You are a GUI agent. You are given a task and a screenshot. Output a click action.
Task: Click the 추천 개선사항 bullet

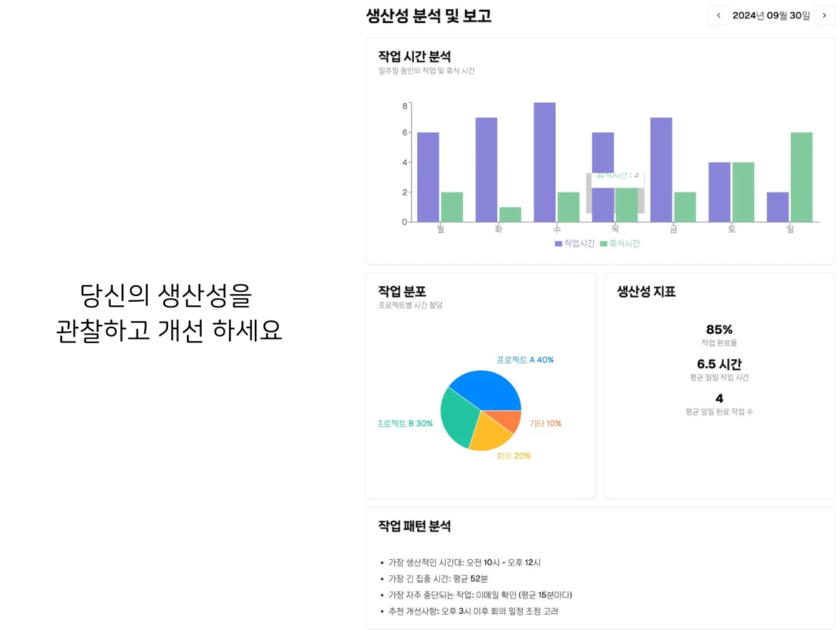point(473,611)
